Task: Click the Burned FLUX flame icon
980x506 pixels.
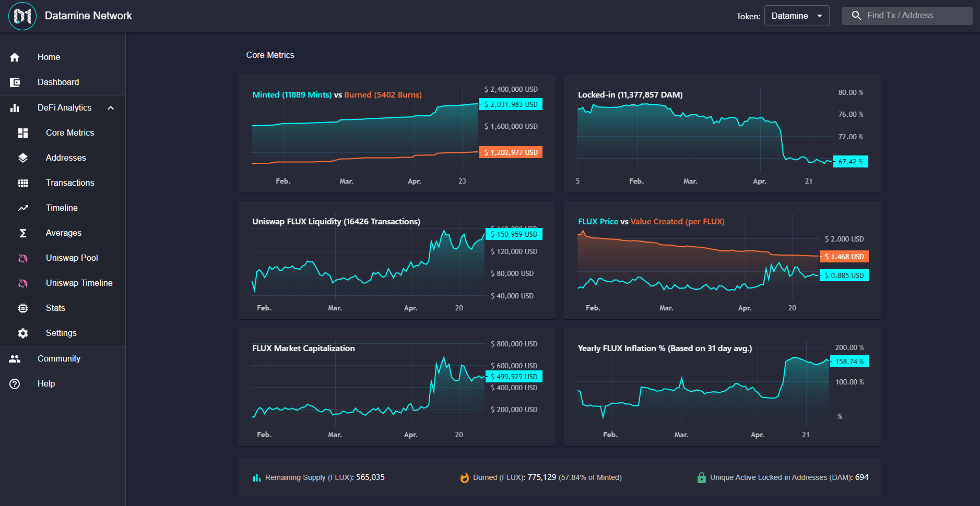Action: [x=464, y=477]
